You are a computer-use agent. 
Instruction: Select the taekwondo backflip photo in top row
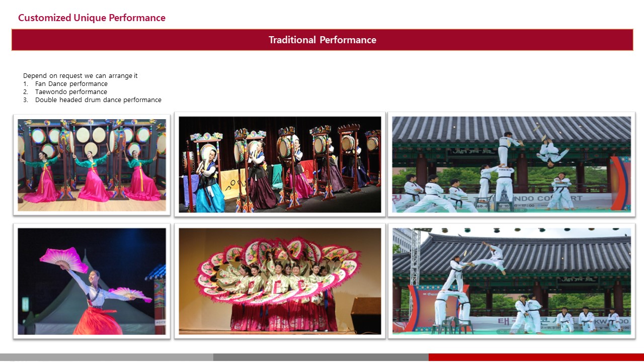coord(511,164)
